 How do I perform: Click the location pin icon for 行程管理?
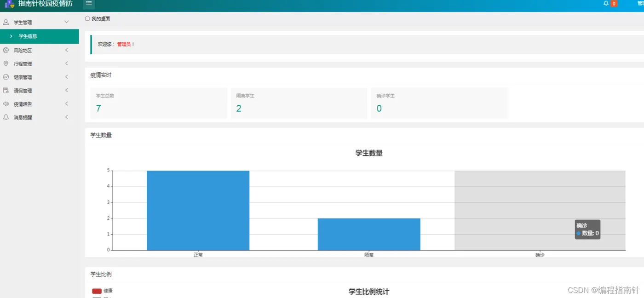[x=6, y=63]
